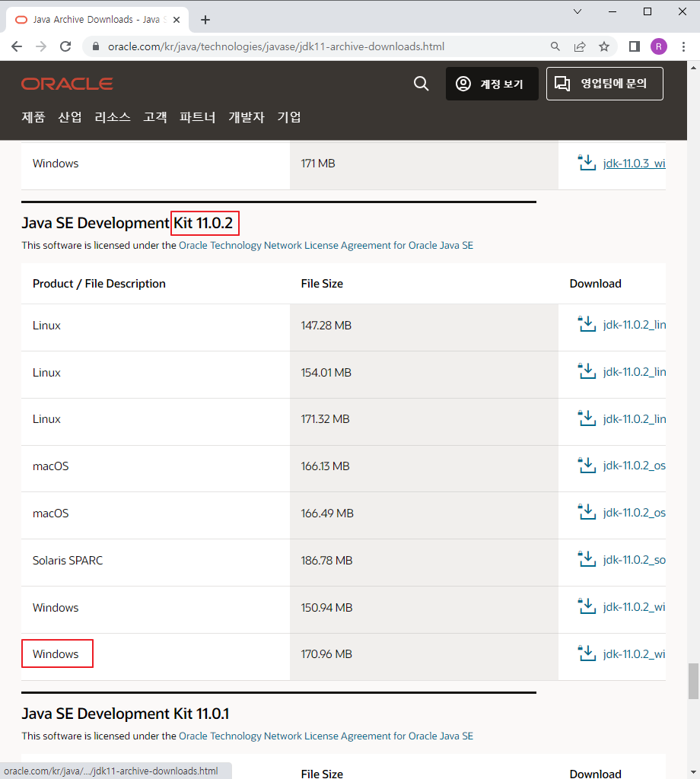
Task: Open license agreement link under Kit 11.0.2
Action: [x=326, y=246]
